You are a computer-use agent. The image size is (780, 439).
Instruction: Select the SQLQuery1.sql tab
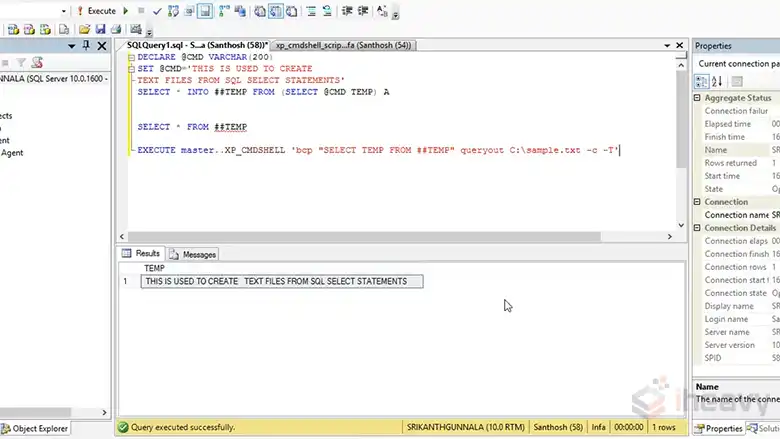(197, 45)
